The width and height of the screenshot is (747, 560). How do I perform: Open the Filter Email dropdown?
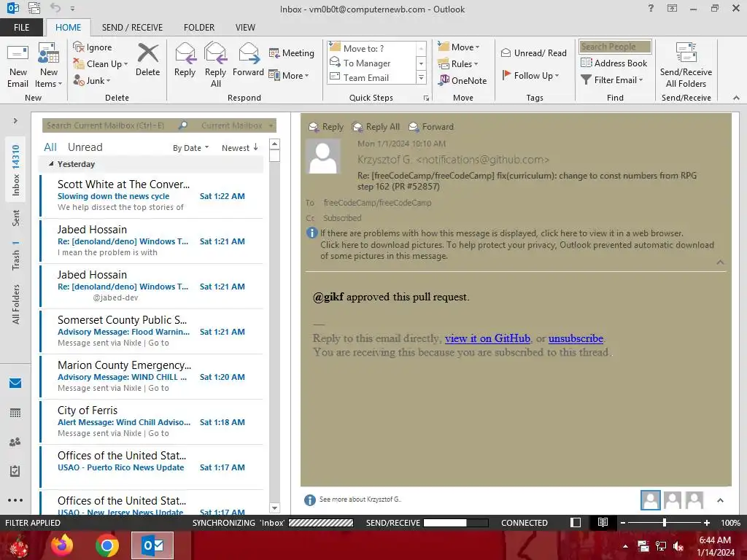coord(612,80)
